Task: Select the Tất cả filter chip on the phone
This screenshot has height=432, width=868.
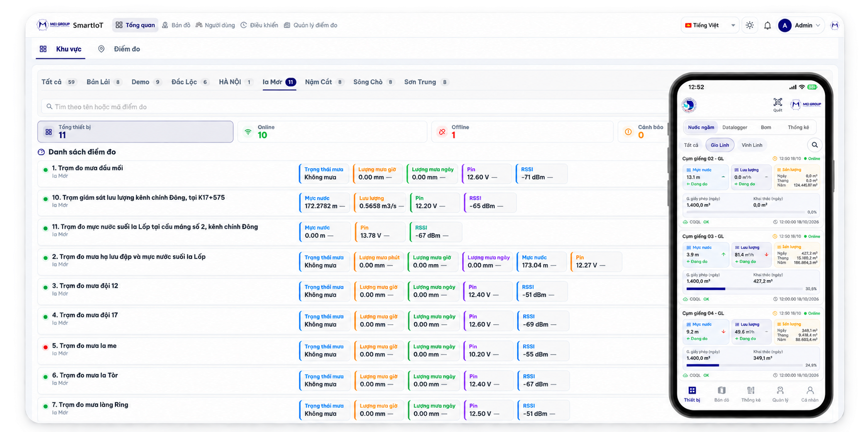Action: coord(691,145)
